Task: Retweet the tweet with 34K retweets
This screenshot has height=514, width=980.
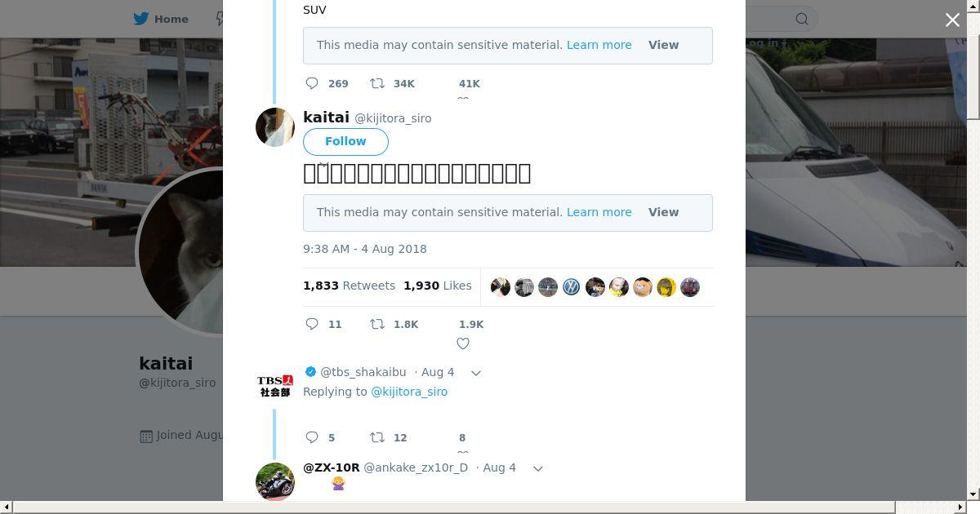Action: tap(377, 83)
